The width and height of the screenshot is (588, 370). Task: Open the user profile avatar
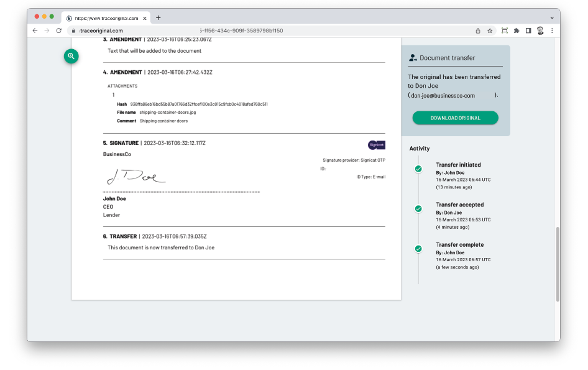[540, 30]
